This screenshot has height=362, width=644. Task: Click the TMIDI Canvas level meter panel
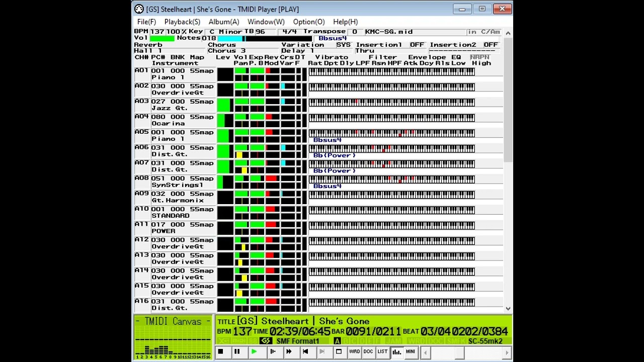tap(173, 337)
